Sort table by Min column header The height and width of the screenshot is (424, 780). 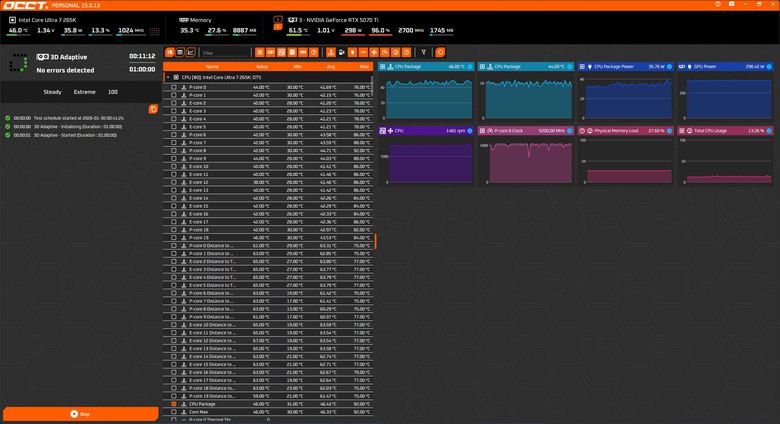297,67
